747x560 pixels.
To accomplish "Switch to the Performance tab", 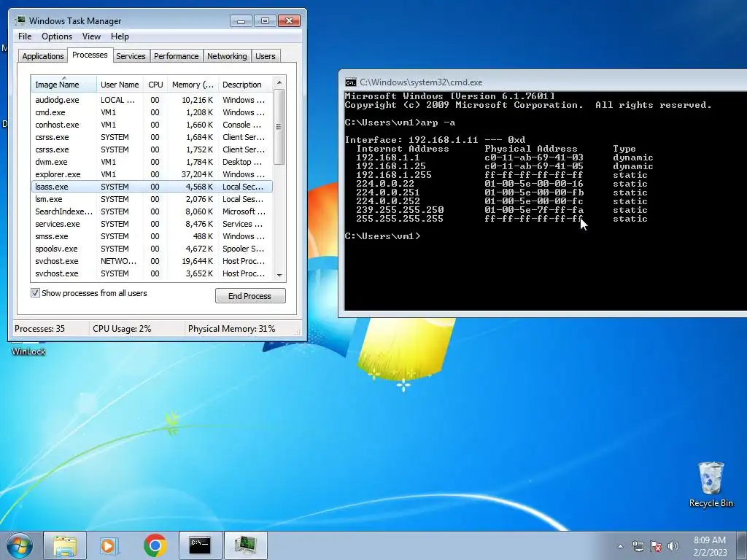I will pyautogui.click(x=177, y=56).
